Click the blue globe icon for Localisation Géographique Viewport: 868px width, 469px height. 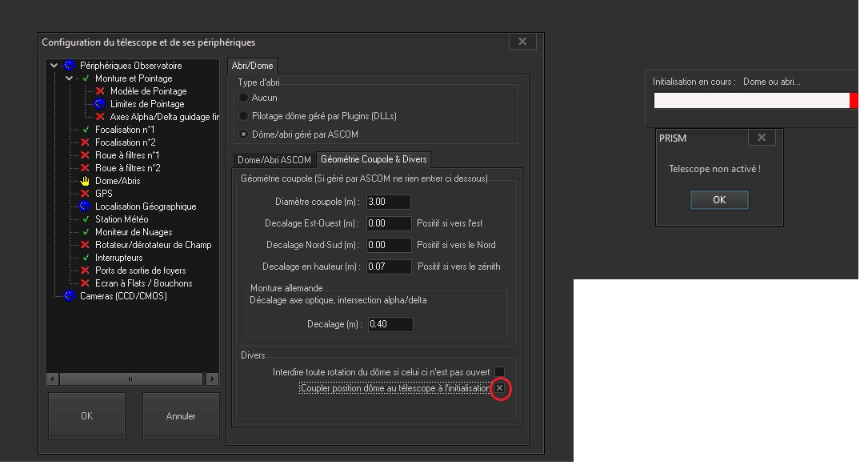tap(86, 206)
